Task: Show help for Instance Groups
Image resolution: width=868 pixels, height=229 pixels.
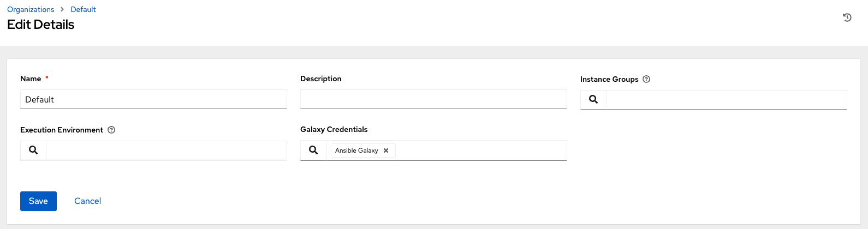Action: pyautogui.click(x=646, y=79)
